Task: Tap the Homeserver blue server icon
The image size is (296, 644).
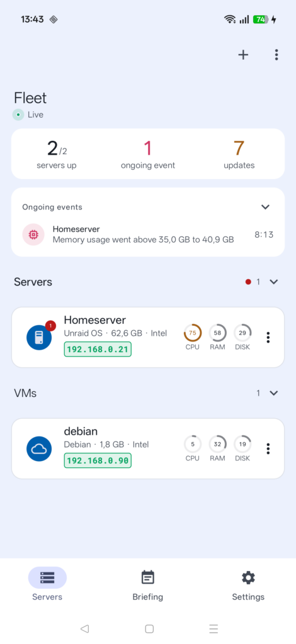Action: pyautogui.click(x=39, y=337)
